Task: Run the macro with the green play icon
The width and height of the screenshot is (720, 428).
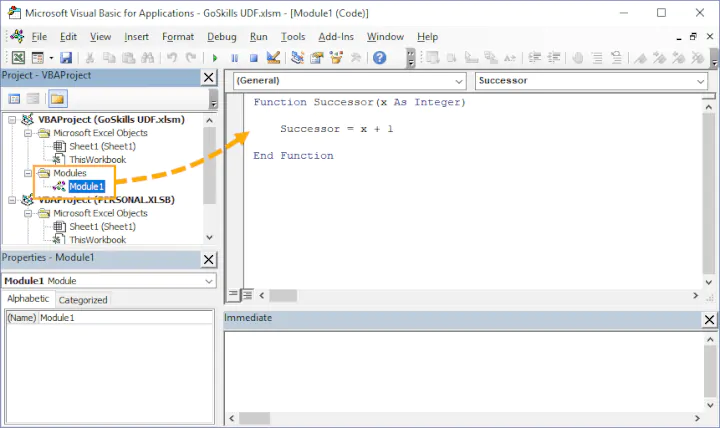Action: [x=215, y=58]
